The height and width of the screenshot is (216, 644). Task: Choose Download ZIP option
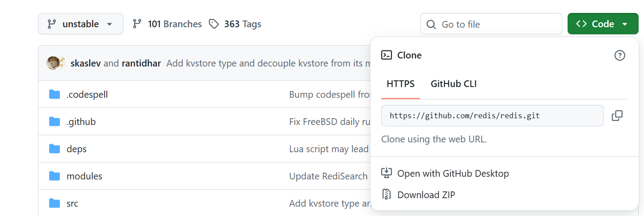pos(426,195)
